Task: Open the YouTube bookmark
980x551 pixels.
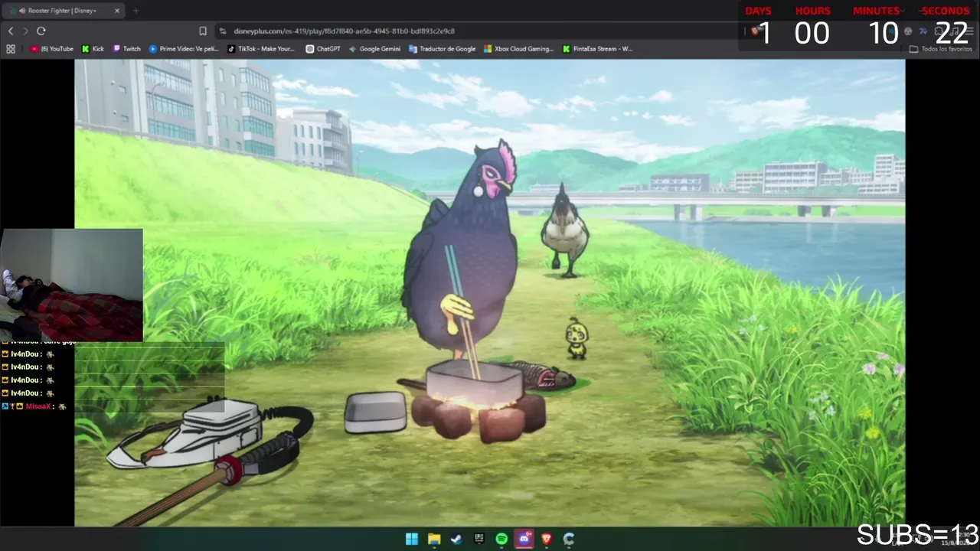Action: (x=52, y=49)
